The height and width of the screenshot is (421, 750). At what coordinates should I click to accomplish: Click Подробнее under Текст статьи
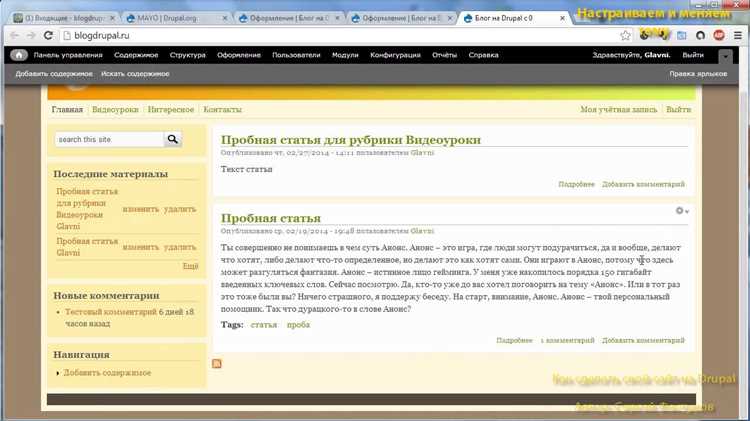pyautogui.click(x=576, y=184)
